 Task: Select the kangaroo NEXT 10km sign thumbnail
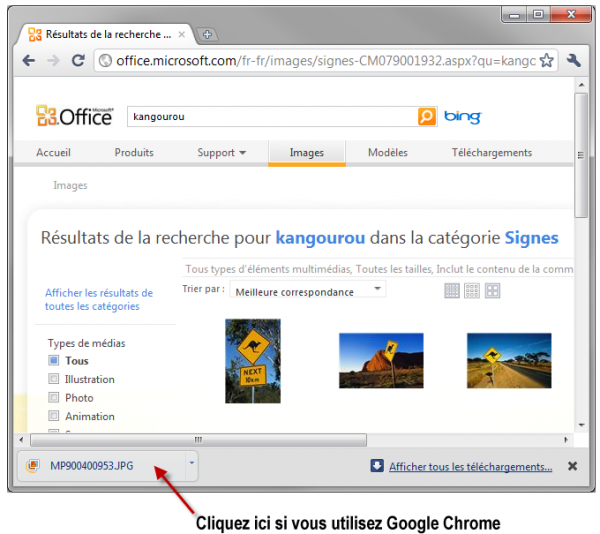pos(253,361)
